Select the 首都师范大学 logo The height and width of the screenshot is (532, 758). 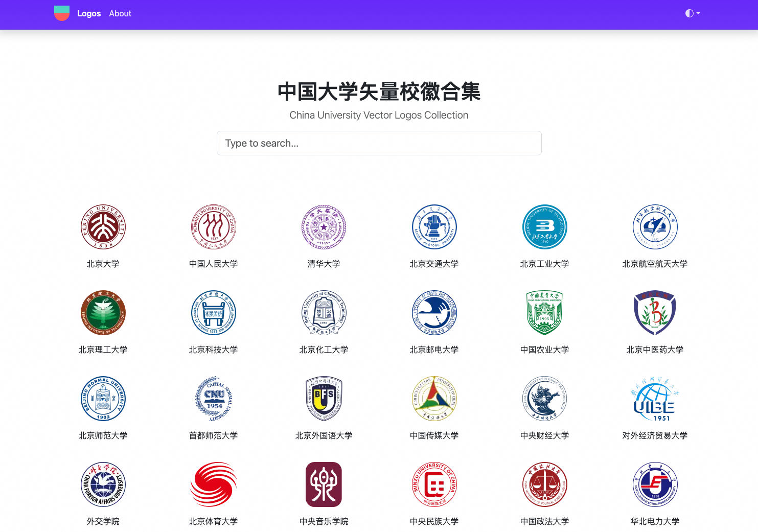pos(214,399)
